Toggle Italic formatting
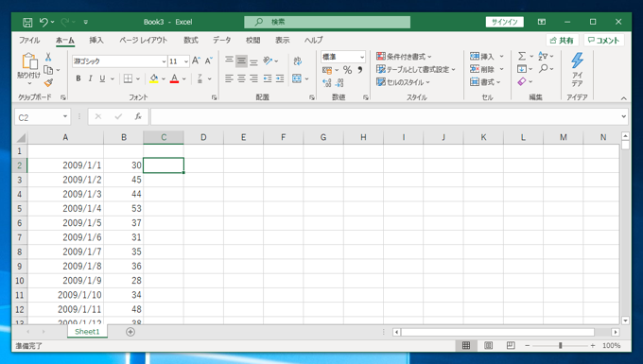 tap(90, 78)
